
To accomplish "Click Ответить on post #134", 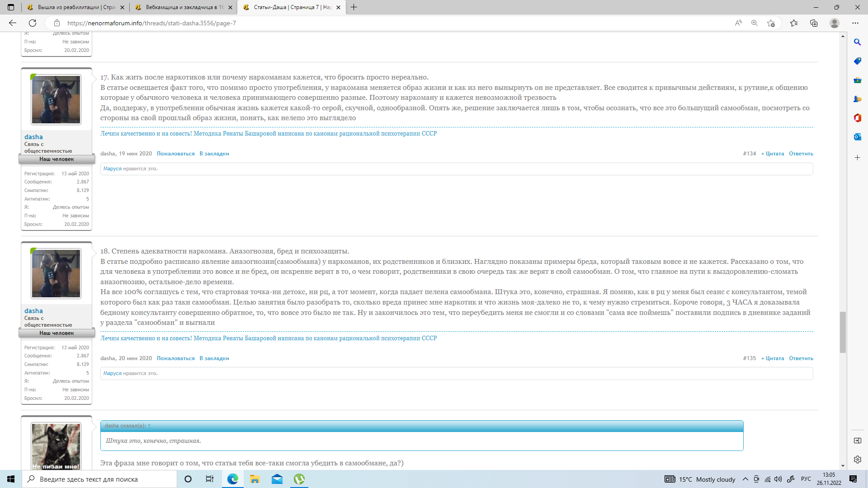I will (801, 154).
